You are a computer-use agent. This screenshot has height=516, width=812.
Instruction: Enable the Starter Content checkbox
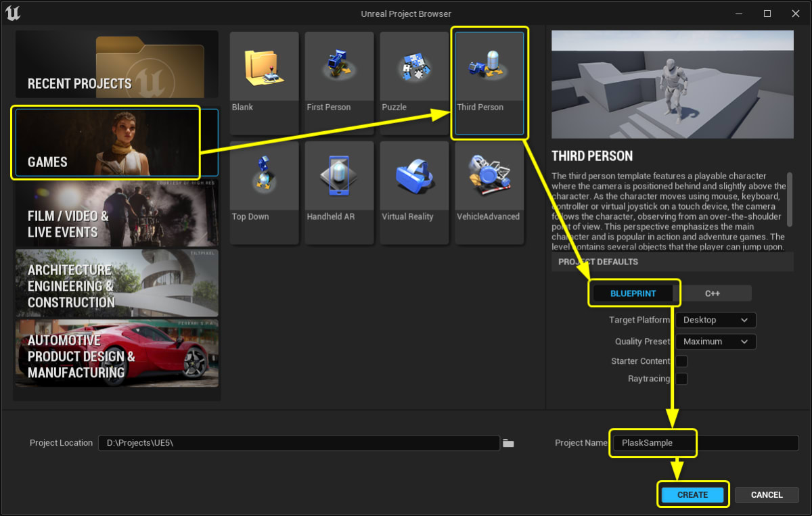681,361
